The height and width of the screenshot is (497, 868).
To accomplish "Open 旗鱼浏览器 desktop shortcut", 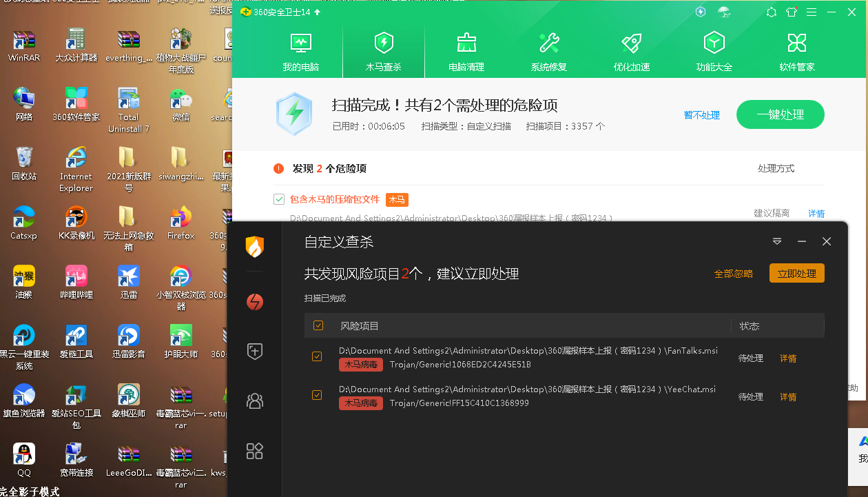I will [x=24, y=400].
